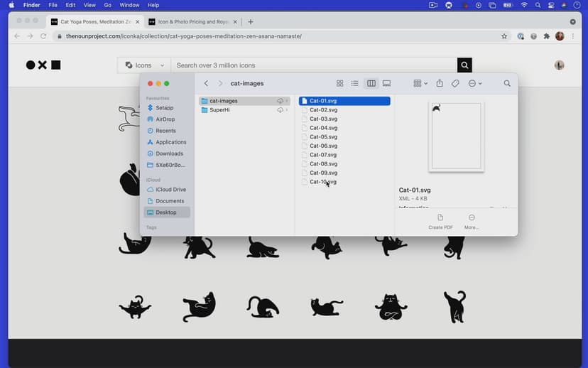The image size is (588, 368).
Task: Open the Group By dropdown in Finder toolbar
Action: coord(420,84)
